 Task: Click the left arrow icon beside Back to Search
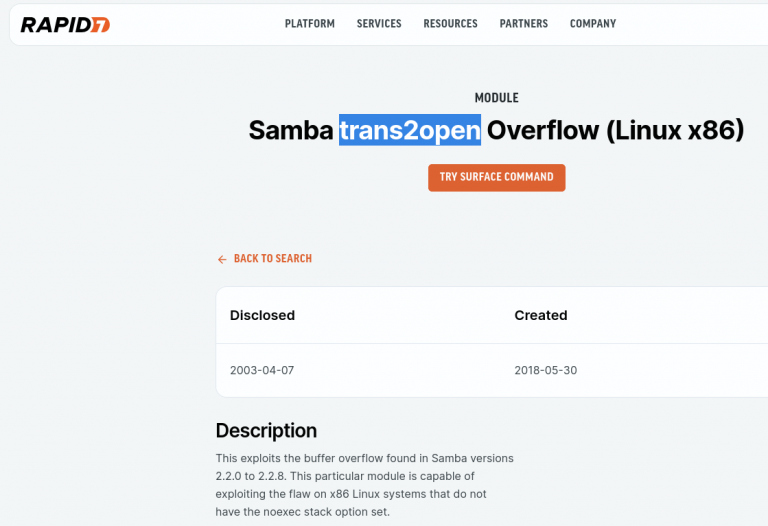(222, 259)
